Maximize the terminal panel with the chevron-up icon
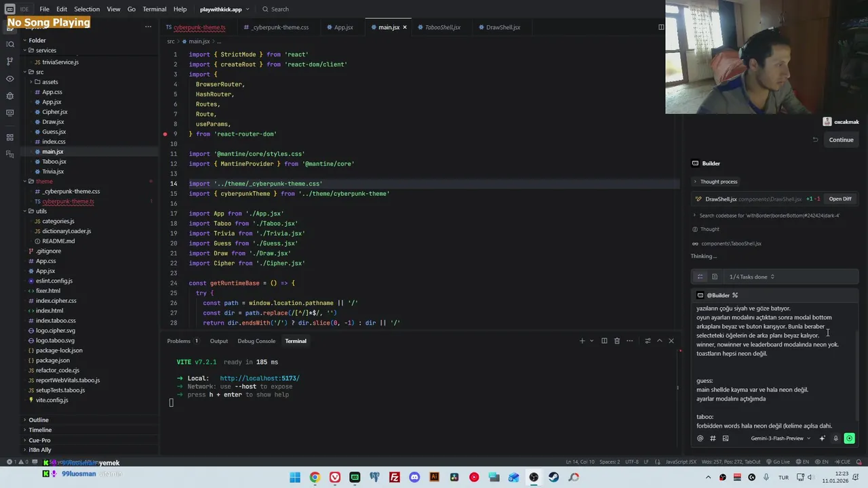Screen dimensions: 868x488 [659, 341]
